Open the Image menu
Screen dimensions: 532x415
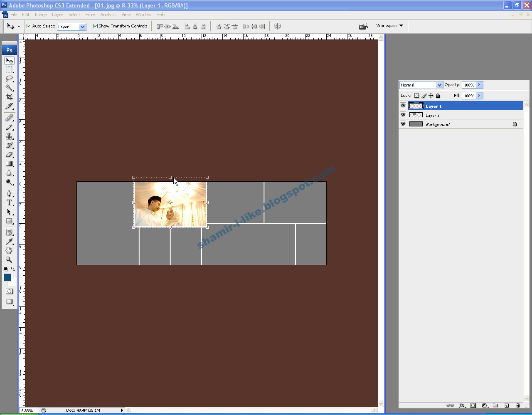41,15
